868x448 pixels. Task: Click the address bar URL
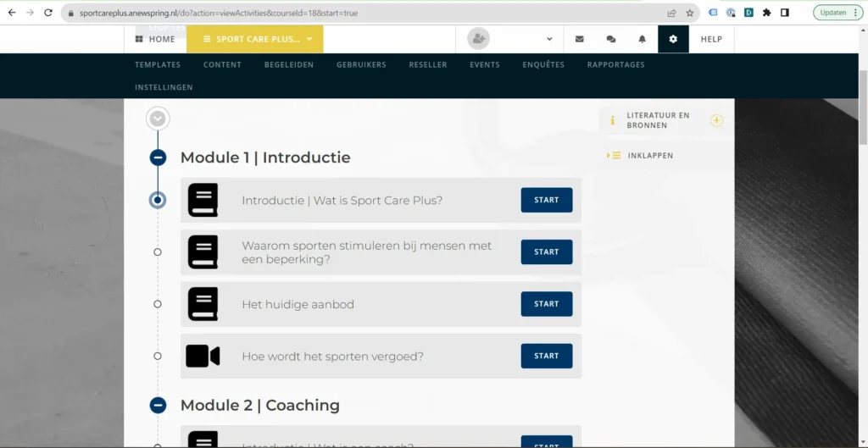(x=219, y=13)
